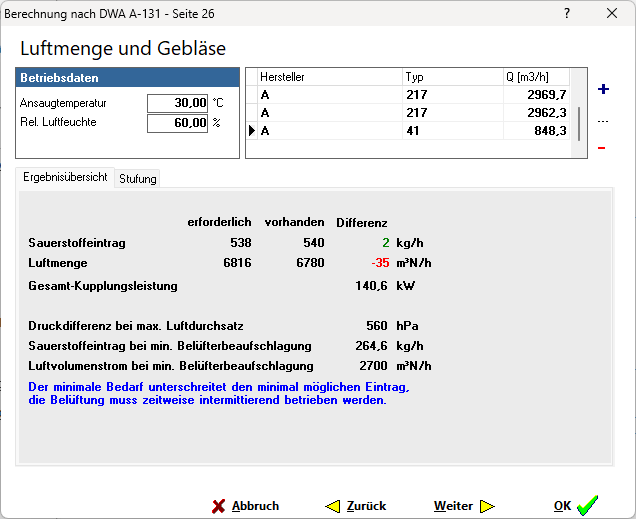This screenshot has height=519, width=636.
Task: Click the blower table vertical scrollbar
Action: tap(579, 124)
